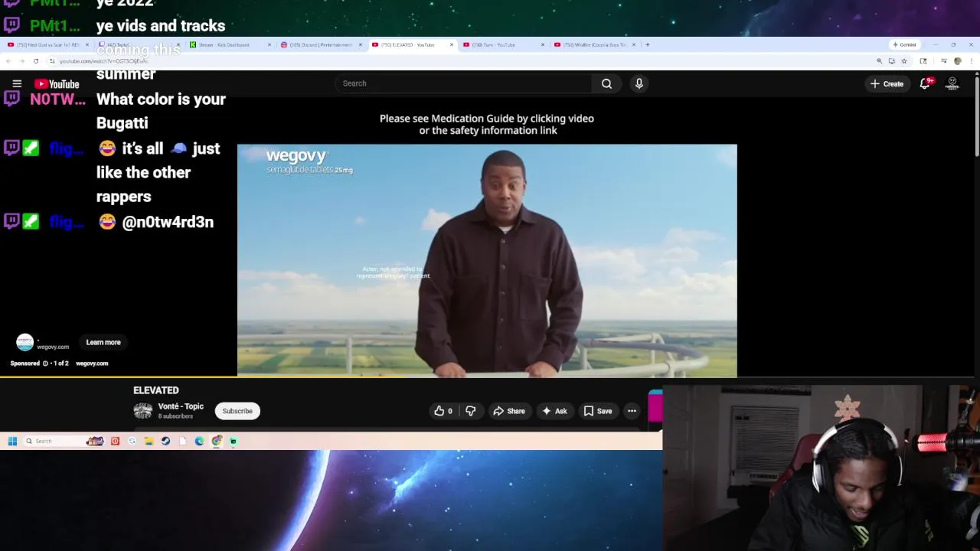
Task: Click Learn more on the ad
Action: 103,342
